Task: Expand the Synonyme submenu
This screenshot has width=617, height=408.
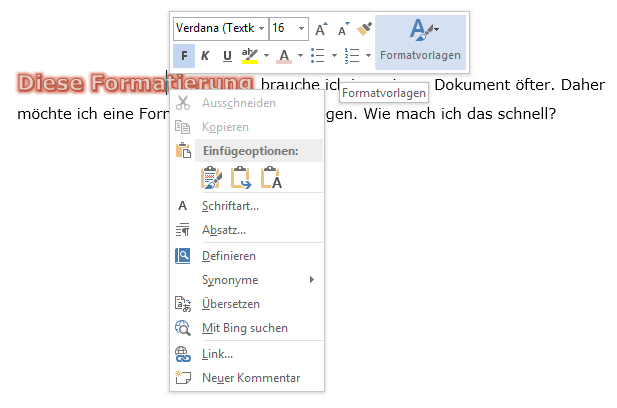Action: [x=247, y=280]
